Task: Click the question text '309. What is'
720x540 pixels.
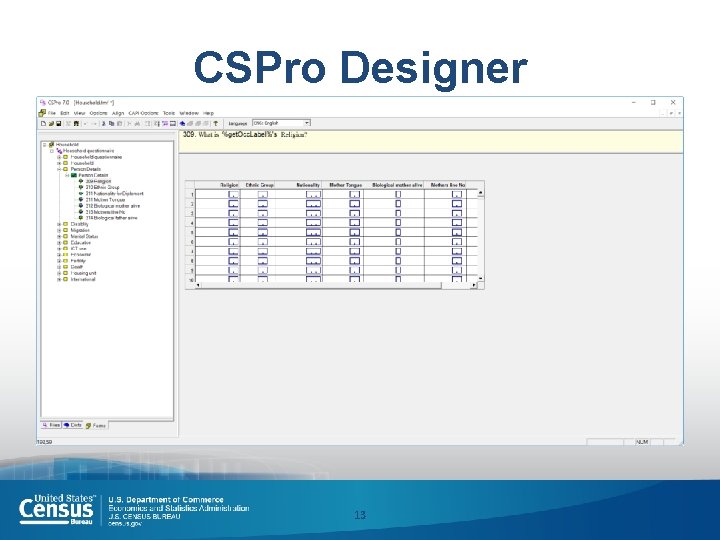Action: tap(201, 135)
